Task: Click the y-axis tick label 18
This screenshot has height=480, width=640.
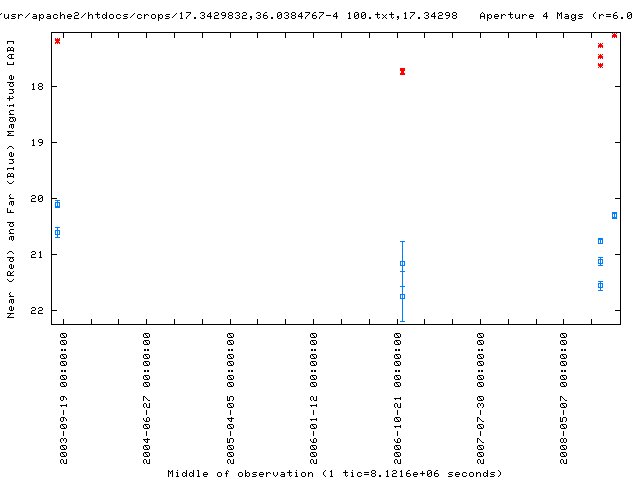Action: coord(37,87)
